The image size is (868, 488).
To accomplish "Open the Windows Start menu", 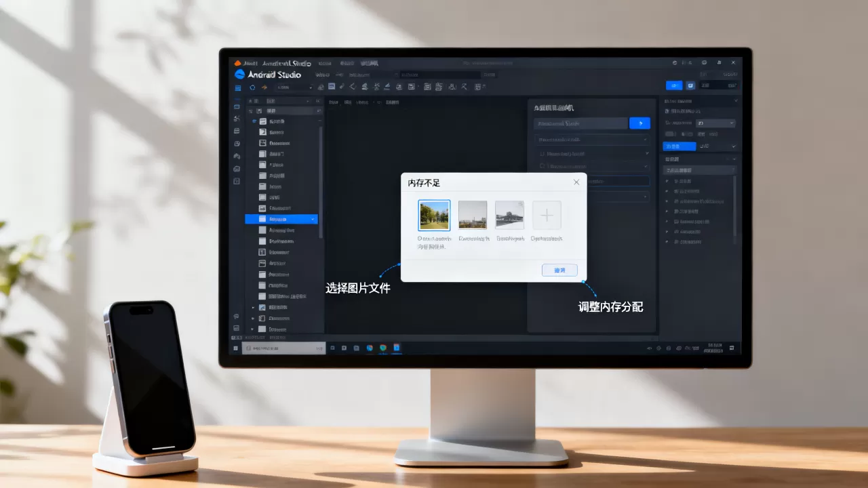I will point(236,348).
